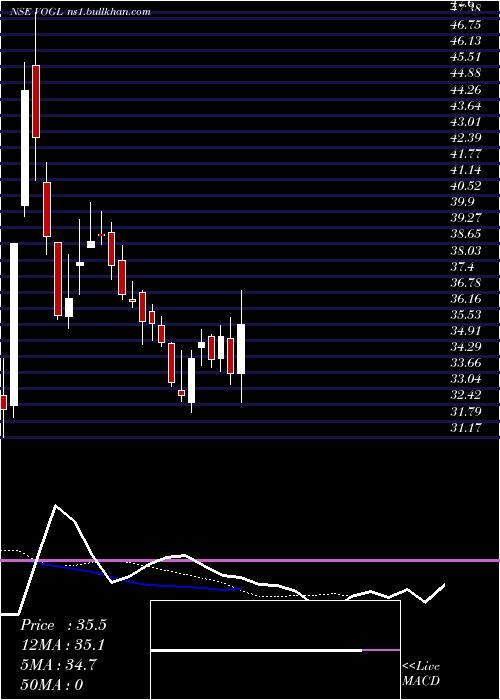Click the 46.75 price axis label
The height and width of the screenshot is (700, 500).
coord(466,25)
